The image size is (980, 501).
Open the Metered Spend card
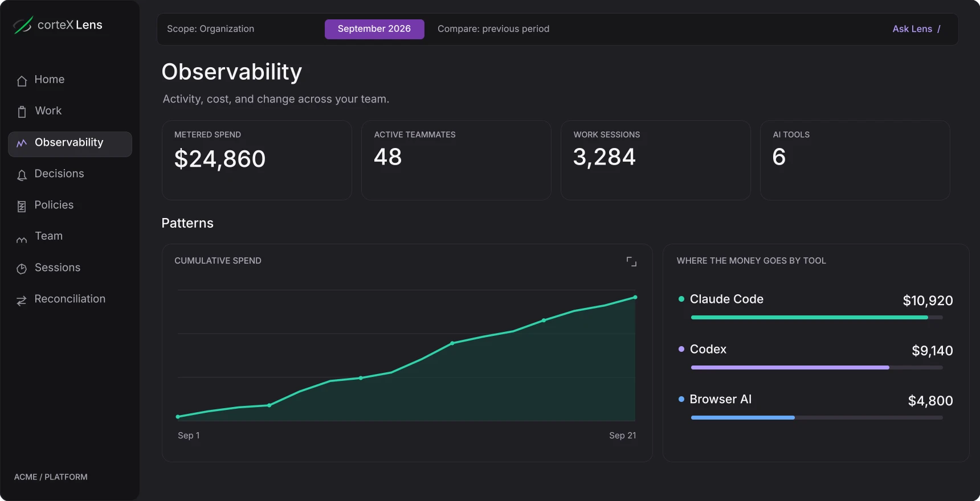tap(257, 160)
